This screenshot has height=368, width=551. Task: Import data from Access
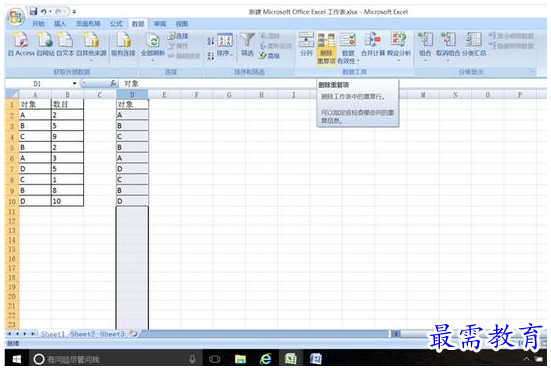click(21, 44)
